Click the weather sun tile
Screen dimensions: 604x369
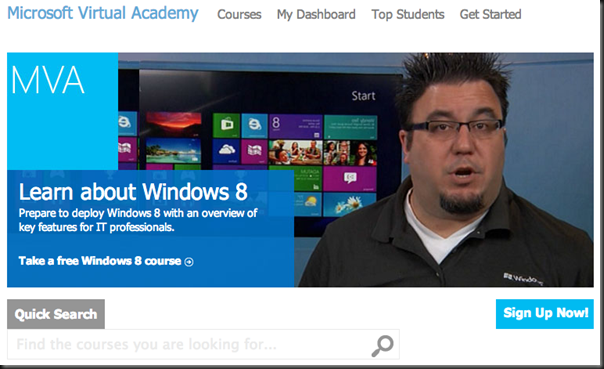(x=308, y=204)
